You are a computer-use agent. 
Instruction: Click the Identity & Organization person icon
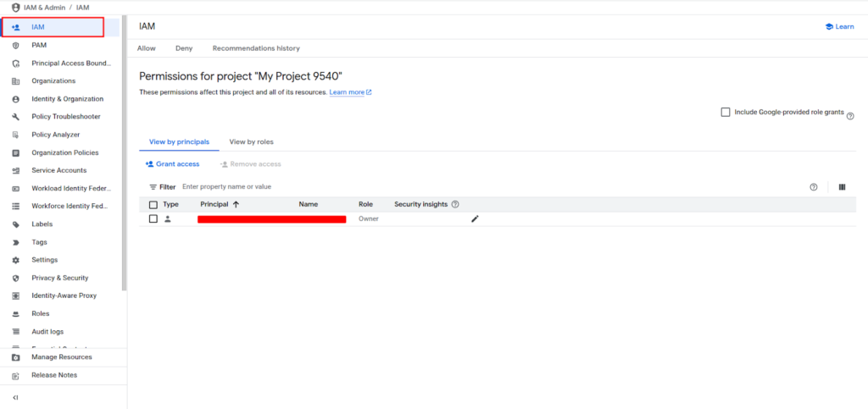[15, 99]
